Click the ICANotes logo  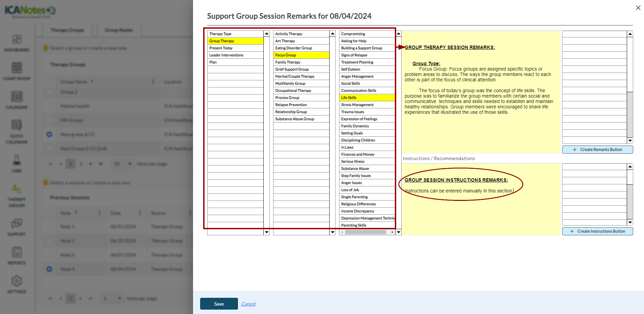[30, 11]
